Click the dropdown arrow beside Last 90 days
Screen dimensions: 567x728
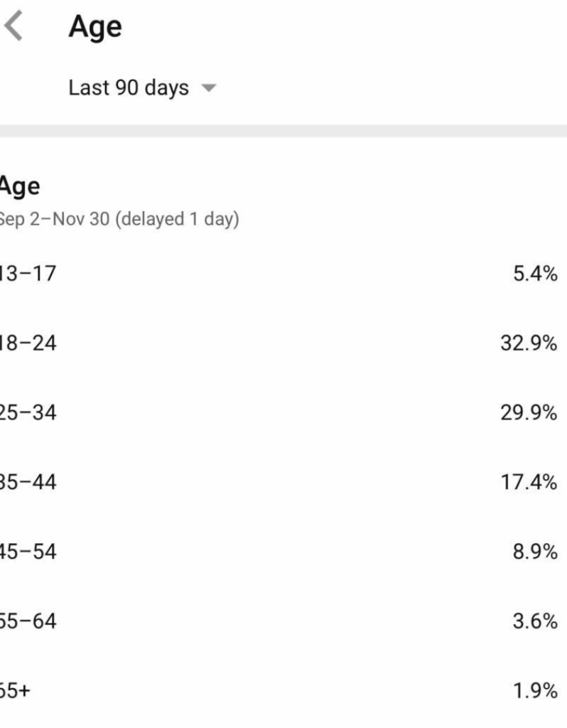pos(208,89)
